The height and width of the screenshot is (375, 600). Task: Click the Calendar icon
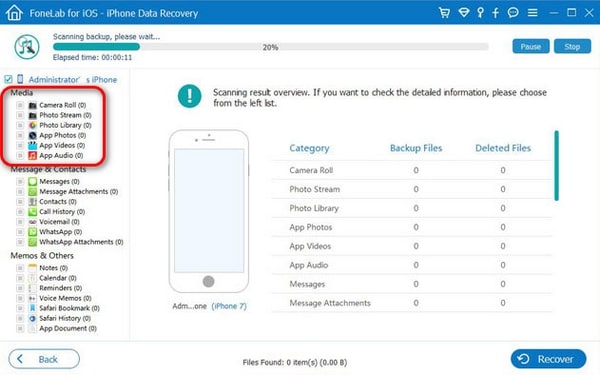[33, 278]
